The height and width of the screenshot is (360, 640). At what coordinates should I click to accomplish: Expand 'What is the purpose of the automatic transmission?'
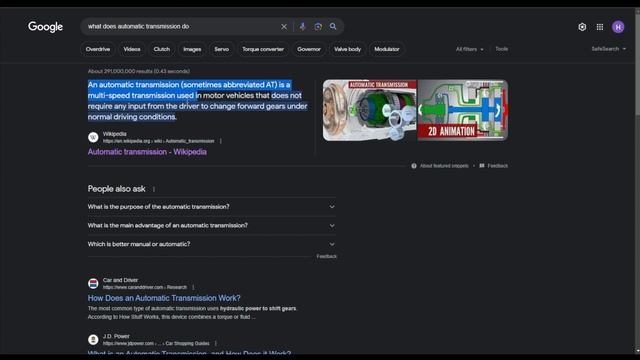tap(211, 207)
